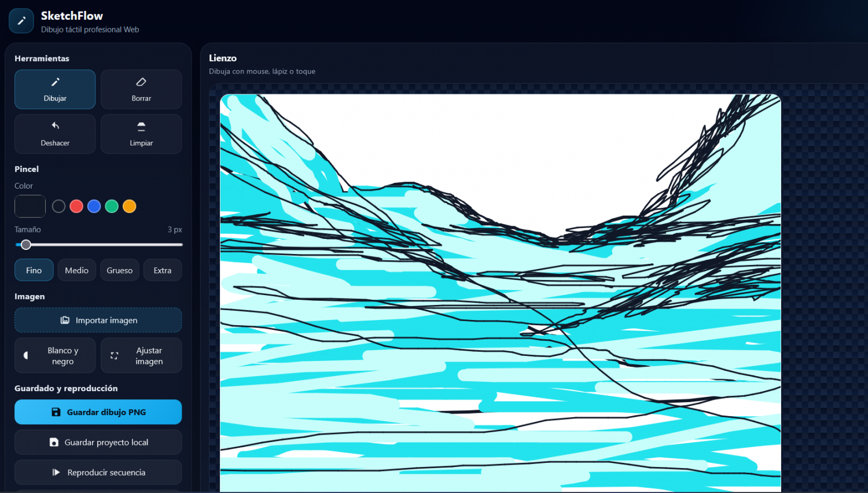Fit picture with Ajustar imagen
This screenshot has height=493, width=868.
[141, 355]
